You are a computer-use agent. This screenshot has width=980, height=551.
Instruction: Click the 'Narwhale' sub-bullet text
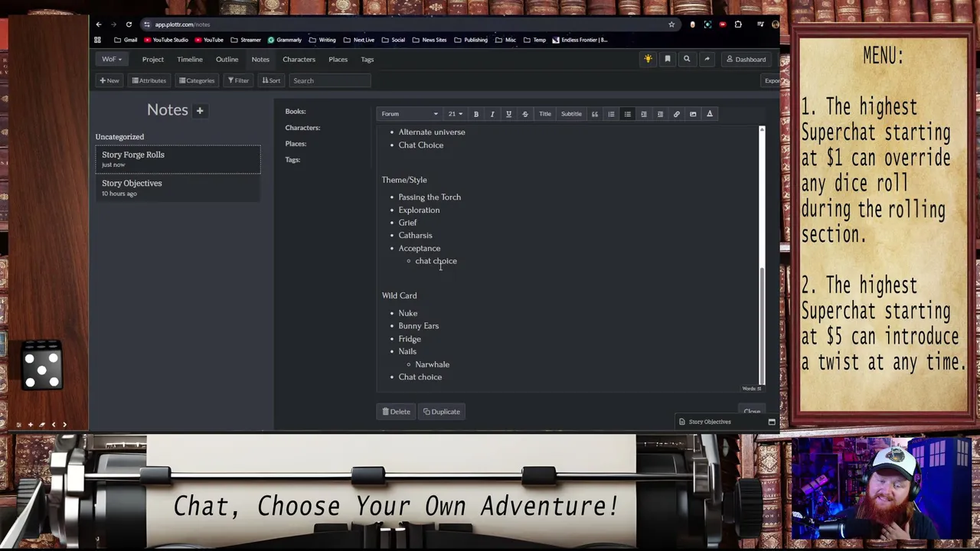432,364
